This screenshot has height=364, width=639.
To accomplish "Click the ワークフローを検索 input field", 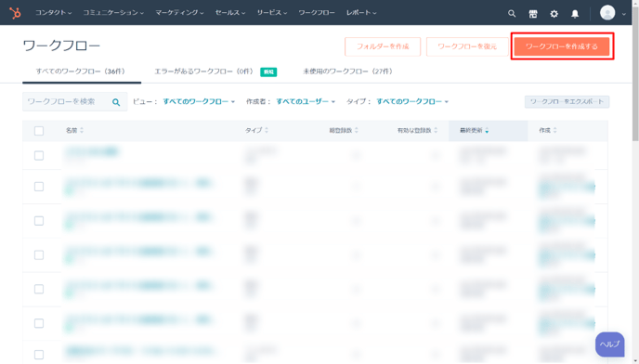I will pos(67,101).
